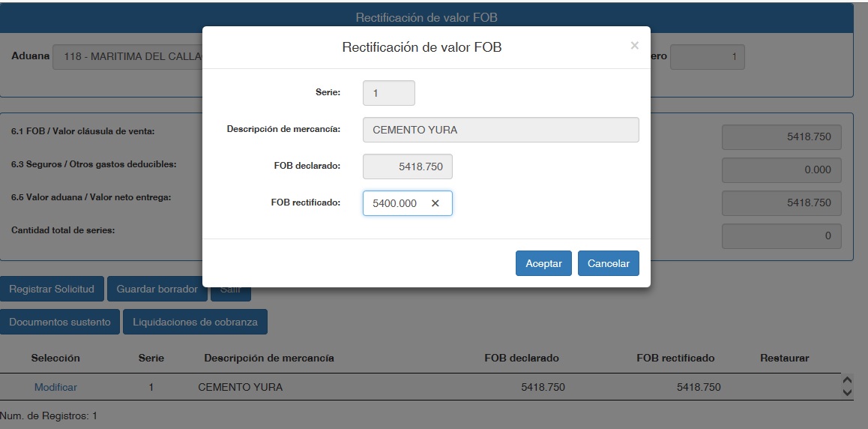Clear the FOB rectificado value with X icon
The image size is (868, 429).
[x=435, y=203]
